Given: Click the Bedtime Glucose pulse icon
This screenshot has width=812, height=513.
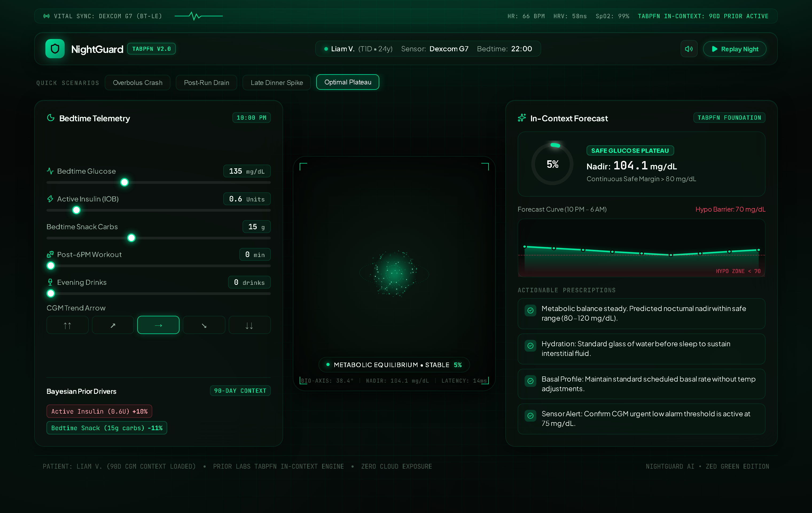Looking at the screenshot, I should point(50,171).
